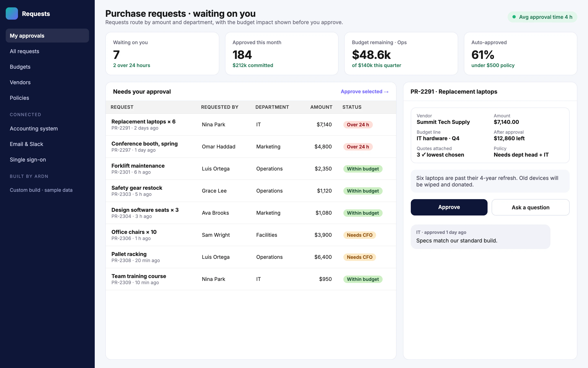
Task: Click Needs CFO badge on Office chairs
Action: [360, 235]
